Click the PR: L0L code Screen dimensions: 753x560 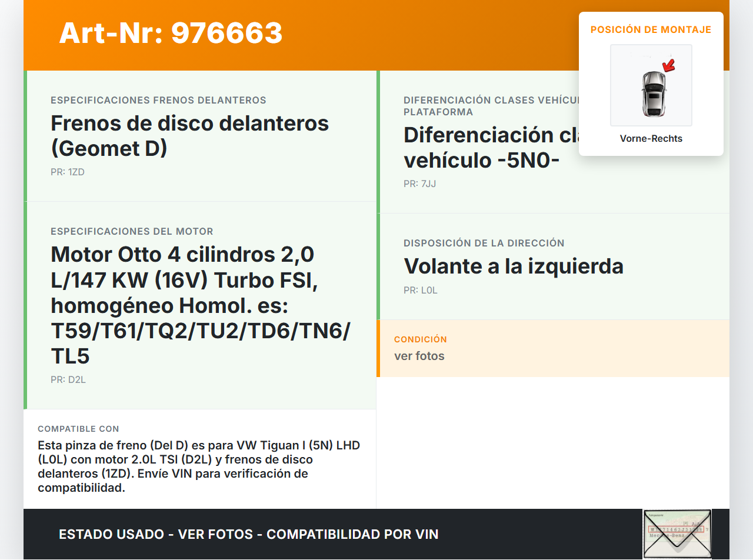point(421,291)
